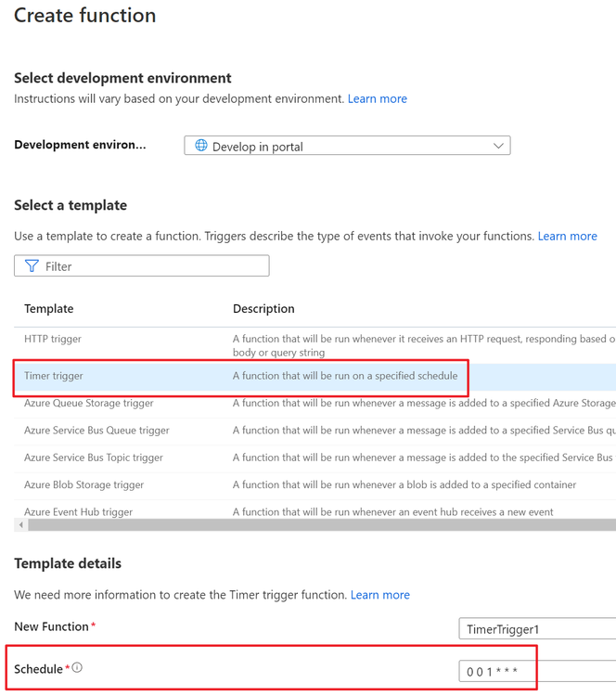Open the Develop in portal combo box

(x=347, y=146)
